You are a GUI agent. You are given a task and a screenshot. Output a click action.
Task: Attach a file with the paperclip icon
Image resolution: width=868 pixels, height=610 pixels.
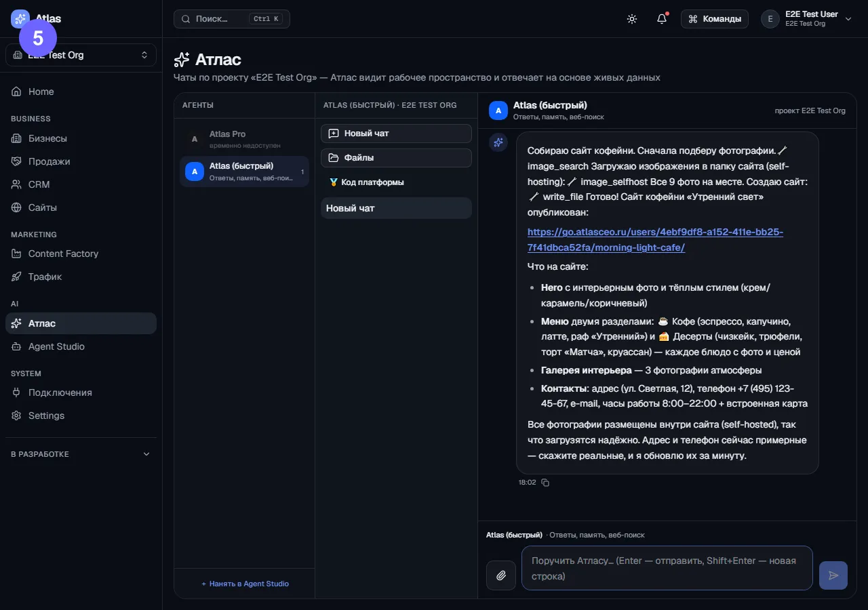(x=501, y=575)
